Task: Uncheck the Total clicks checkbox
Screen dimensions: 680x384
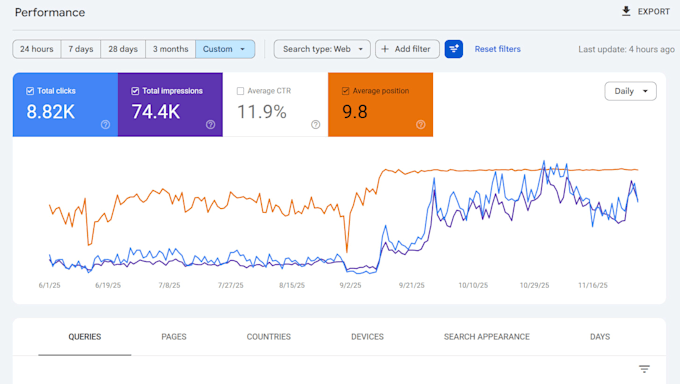Action: 30,91
